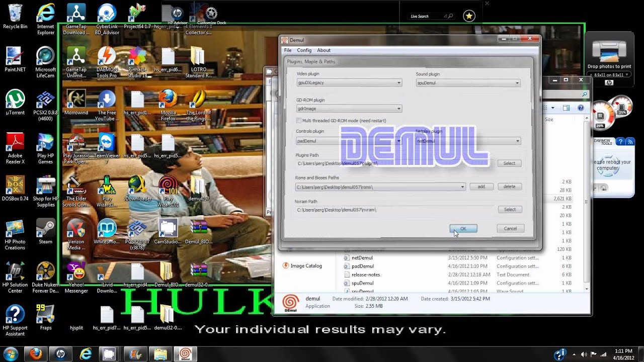
Task: Open the Morrowind desktop icon
Action: (x=76, y=103)
